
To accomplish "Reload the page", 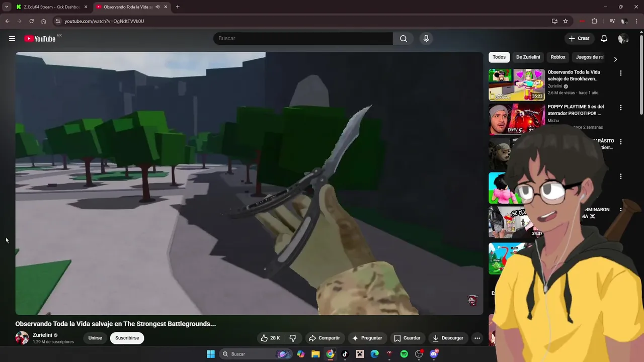I will click(31, 21).
